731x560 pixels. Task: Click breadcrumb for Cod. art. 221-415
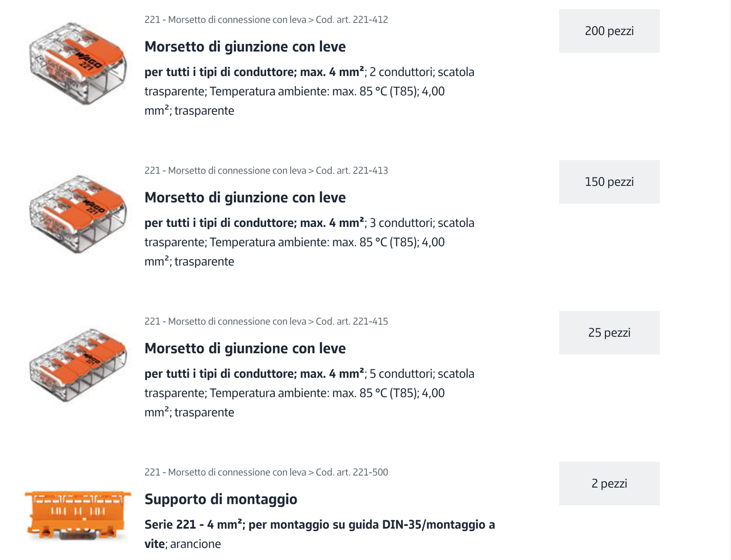click(x=352, y=322)
